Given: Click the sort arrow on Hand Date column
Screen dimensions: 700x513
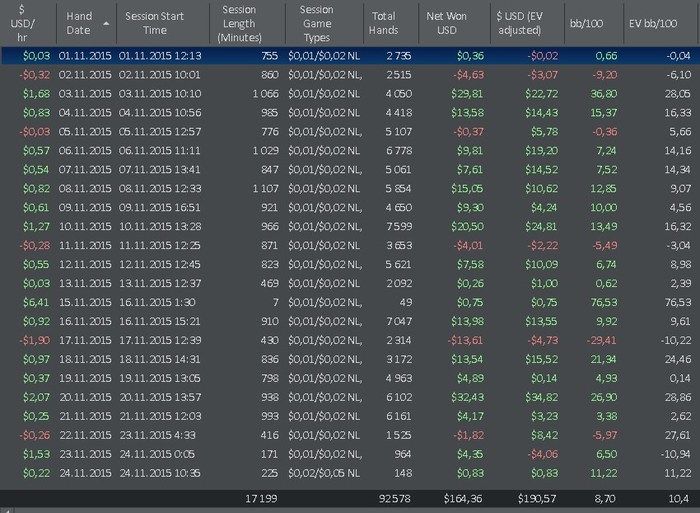Looking at the screenshot, I should tap(106, 23).
